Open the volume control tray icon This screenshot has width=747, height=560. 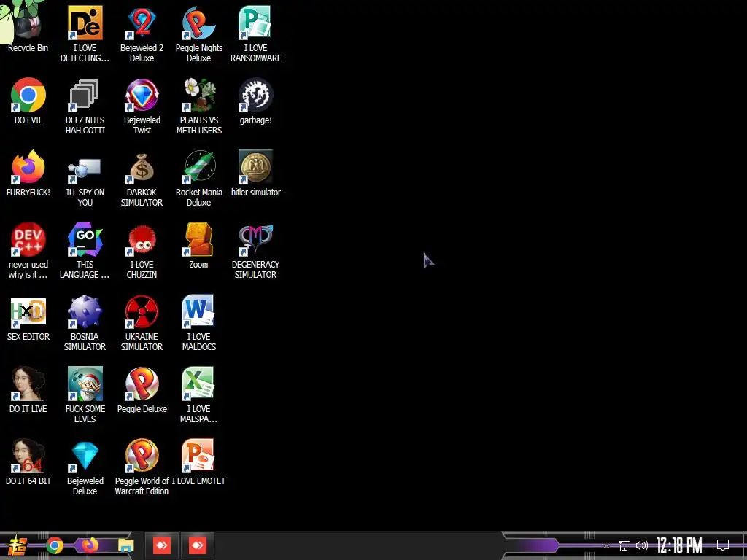pyautogui.click(x=642, y=545)
